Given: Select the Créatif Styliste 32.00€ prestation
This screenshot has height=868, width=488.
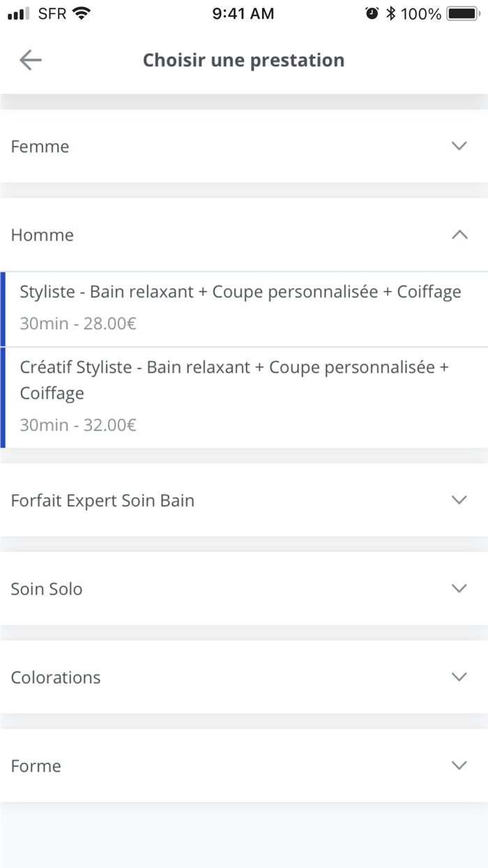Looking at the screenshot, I should 244,396.
